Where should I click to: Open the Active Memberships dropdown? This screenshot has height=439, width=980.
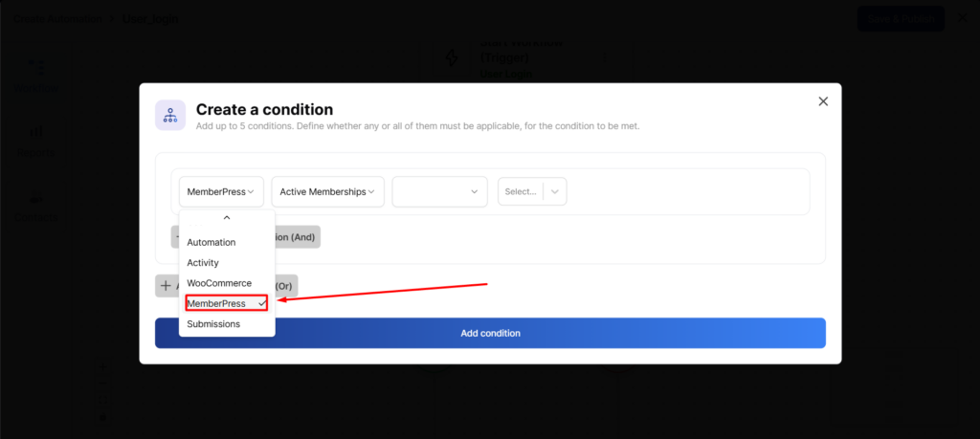point(328,191)
